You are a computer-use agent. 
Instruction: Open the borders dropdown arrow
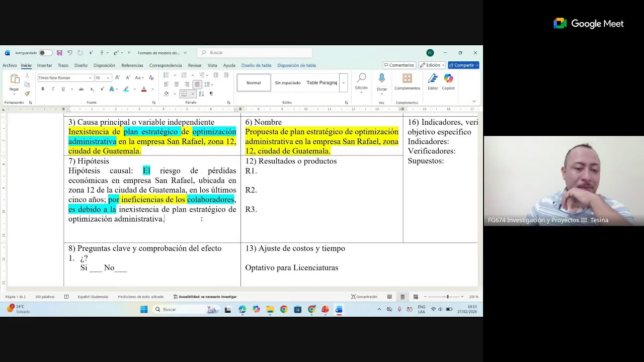click(192, 94)
